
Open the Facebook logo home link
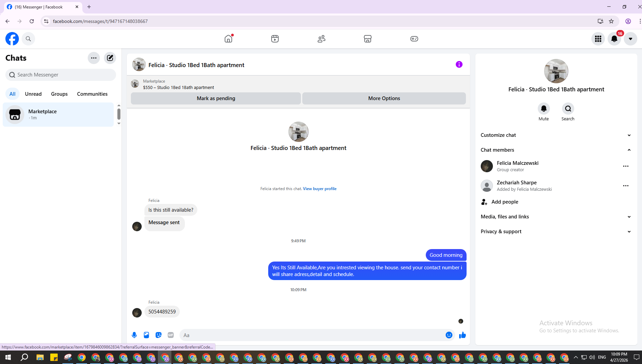coord(12,39)
